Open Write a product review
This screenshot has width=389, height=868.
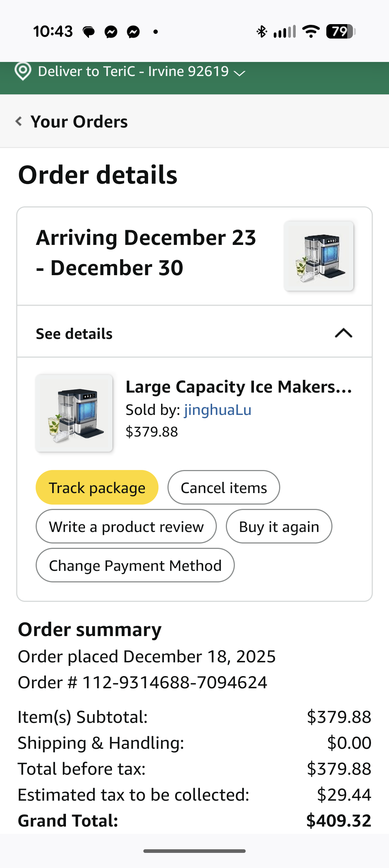point(126,527)
